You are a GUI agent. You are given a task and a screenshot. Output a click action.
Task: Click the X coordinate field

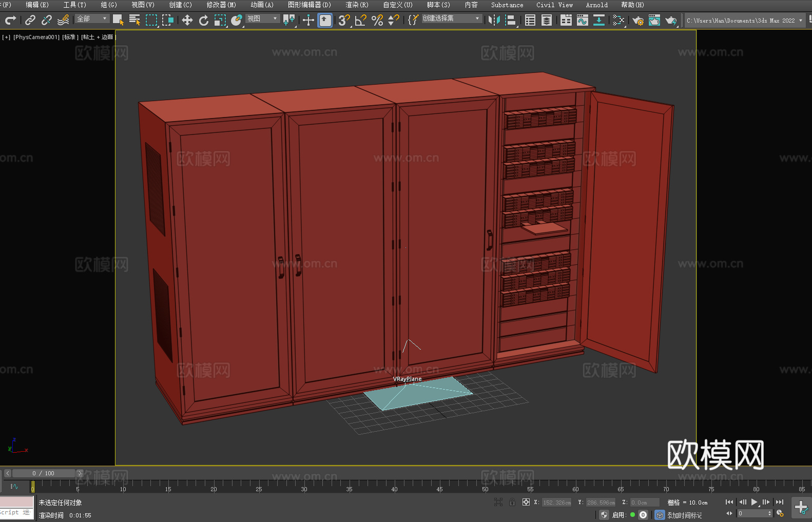point(557,502)
